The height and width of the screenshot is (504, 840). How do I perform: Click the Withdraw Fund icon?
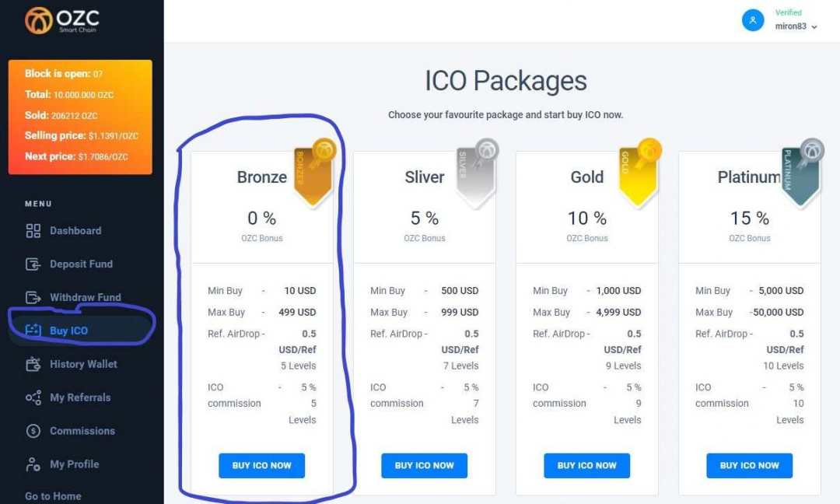tap(33, 298)
